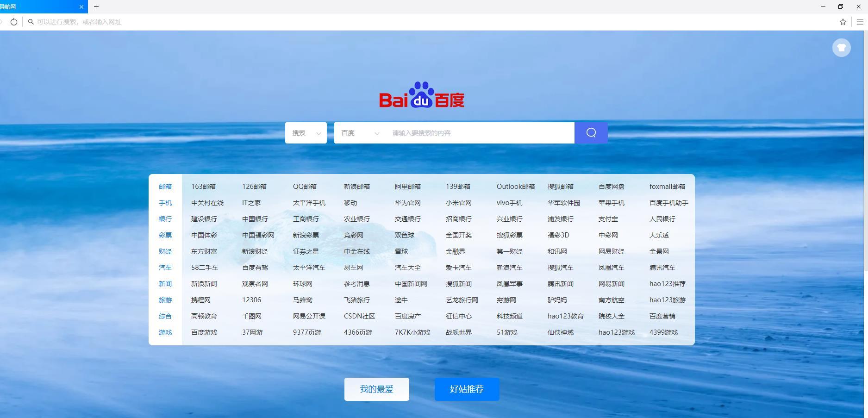Visit 中关村在线

(207, 203)
